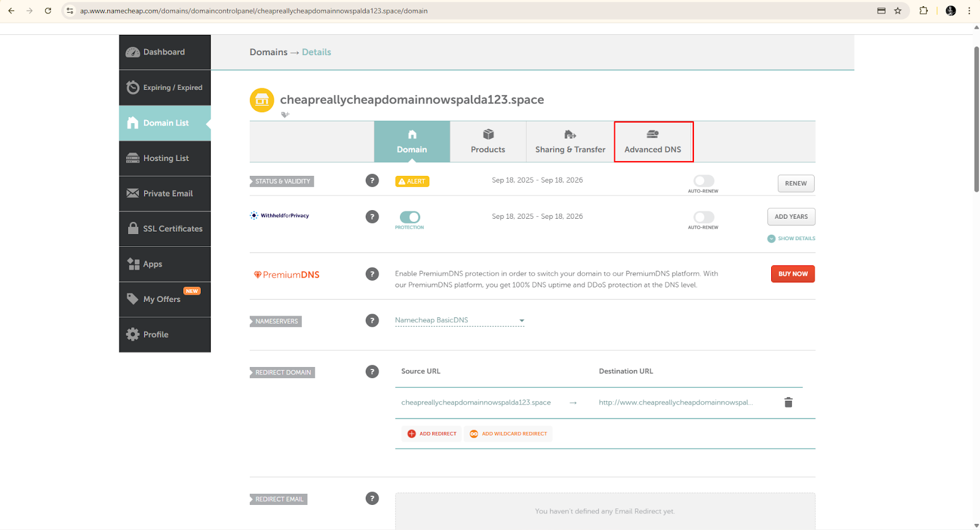Click Buy Now for PremiumDNS
The height and width of the screenshot is (530, 980).
[793, 274]
